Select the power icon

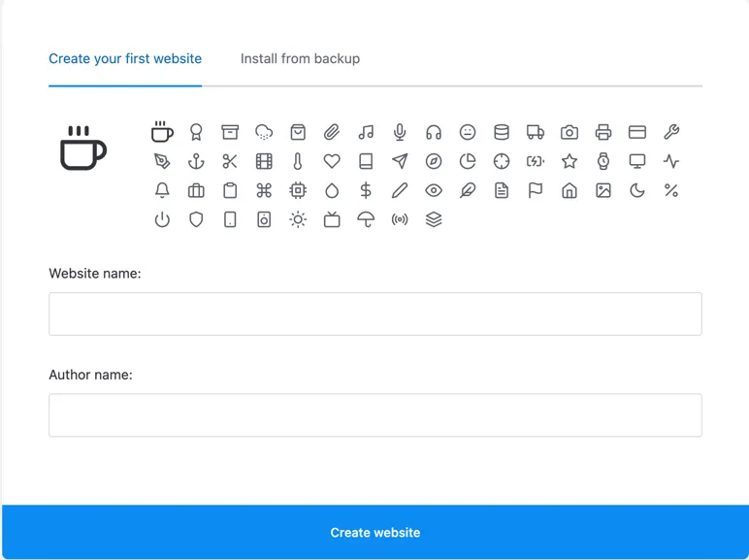pos(162,219)
